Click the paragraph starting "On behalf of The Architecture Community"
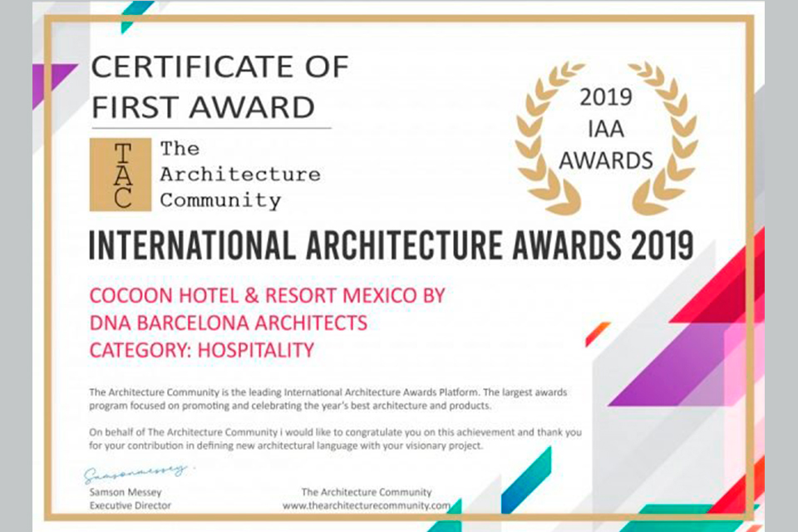798x532 pixels. [335, 439]
